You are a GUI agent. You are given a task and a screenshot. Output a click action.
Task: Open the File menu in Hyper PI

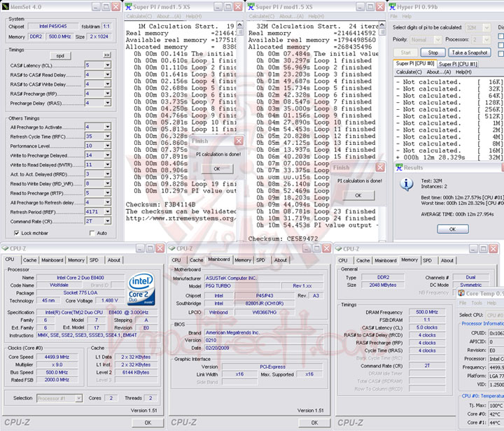[x=393, y=16]
